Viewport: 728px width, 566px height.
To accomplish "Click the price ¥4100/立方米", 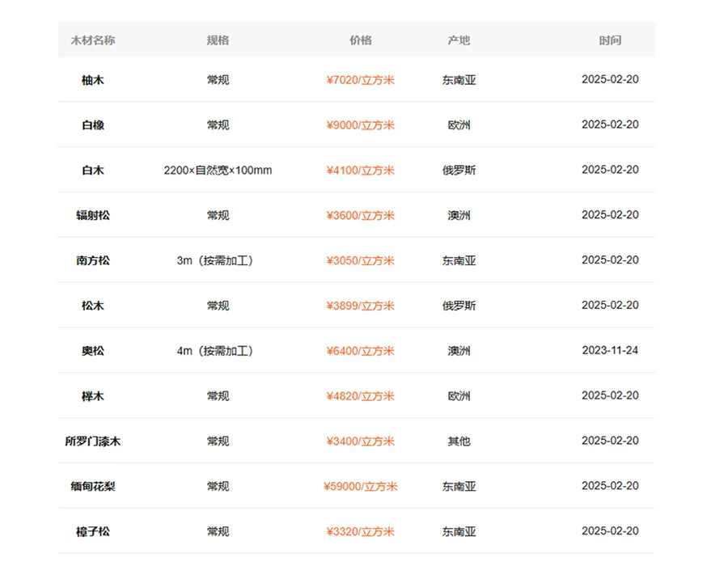I will click(x=360, y=171).
